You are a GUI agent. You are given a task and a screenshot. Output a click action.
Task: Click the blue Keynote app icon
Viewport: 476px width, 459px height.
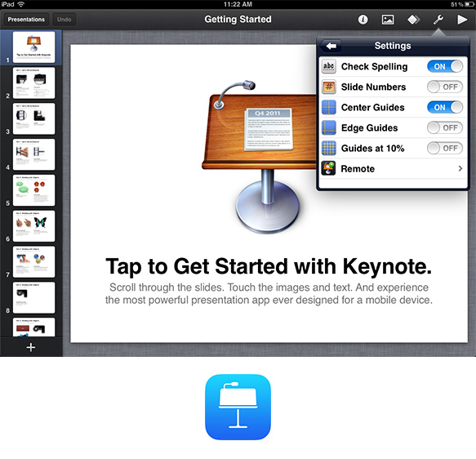(x=238, y=407)
